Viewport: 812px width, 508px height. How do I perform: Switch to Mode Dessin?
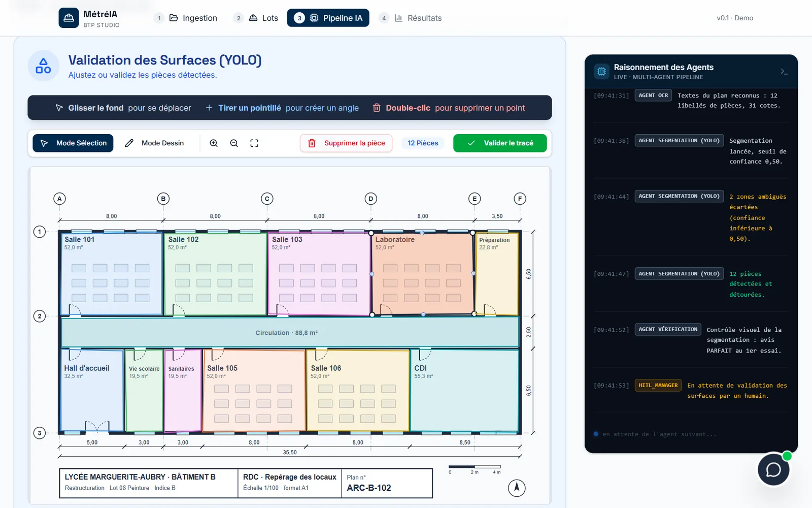coord(155,143)
